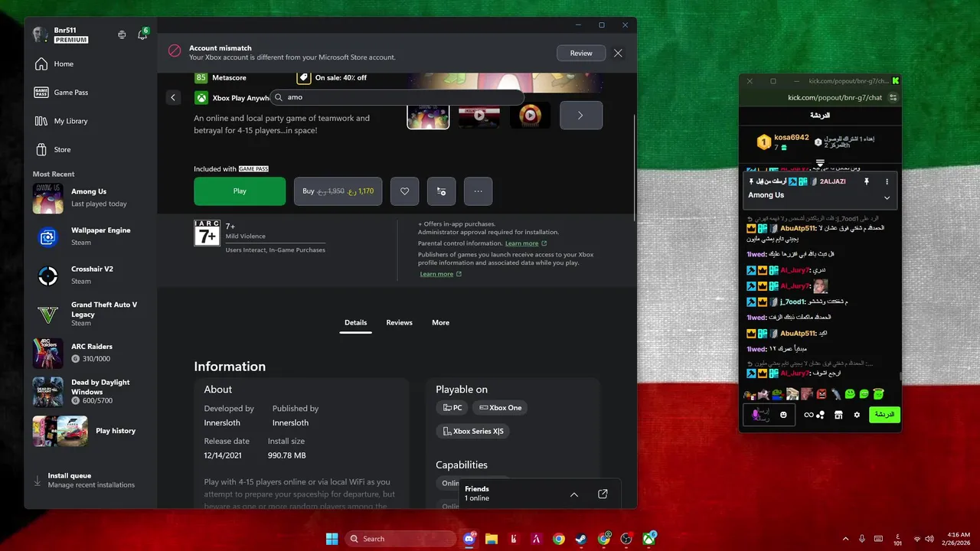980x551 pixels.
Task: Click the IARC 7+ rating badge
Action: (207, 233)
